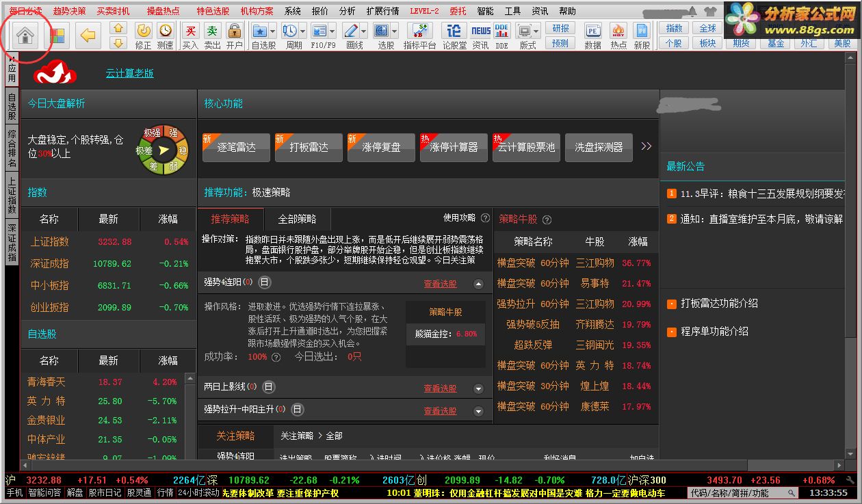This screenshot has height=504, width=862.
Task: Toggle 日 period for 两日上影线
Action: coord(268,387)
